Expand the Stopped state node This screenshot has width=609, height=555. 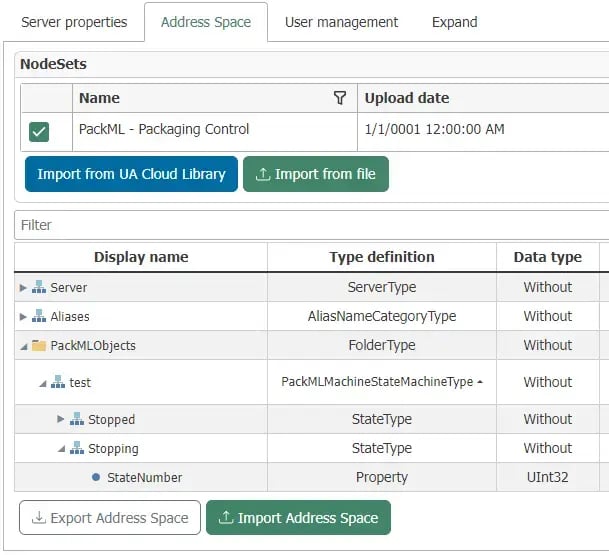tap(61, 420)
